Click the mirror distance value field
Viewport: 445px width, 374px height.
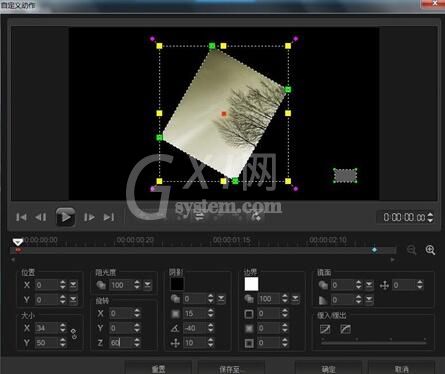pyautogui.click(x=404, y=285)
